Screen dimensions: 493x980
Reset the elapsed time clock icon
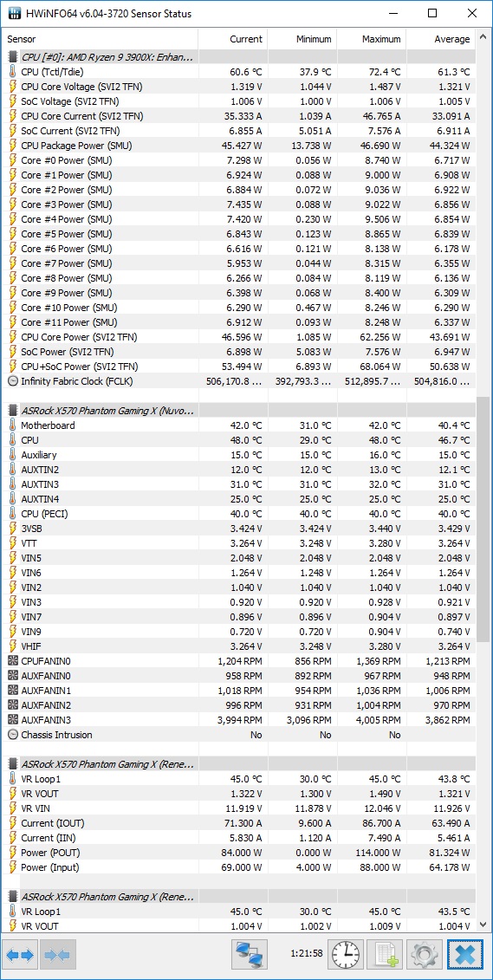[x=346, y=954]
